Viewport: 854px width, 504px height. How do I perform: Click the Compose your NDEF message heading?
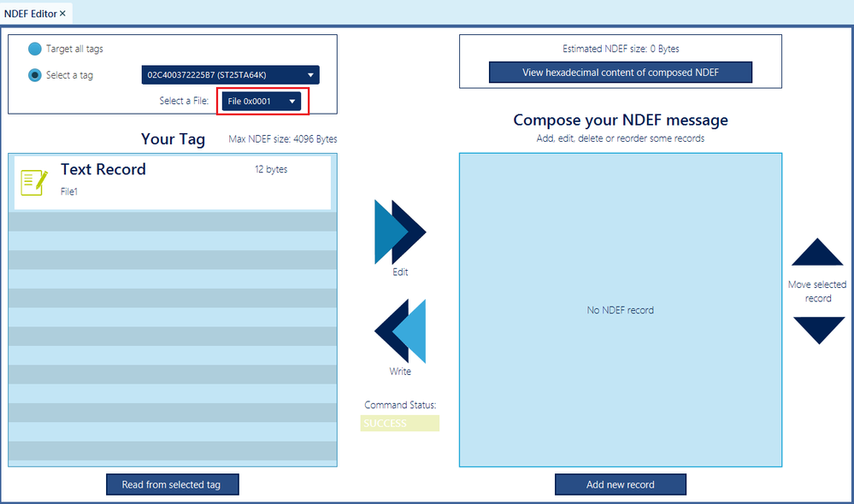click(621, 120)
